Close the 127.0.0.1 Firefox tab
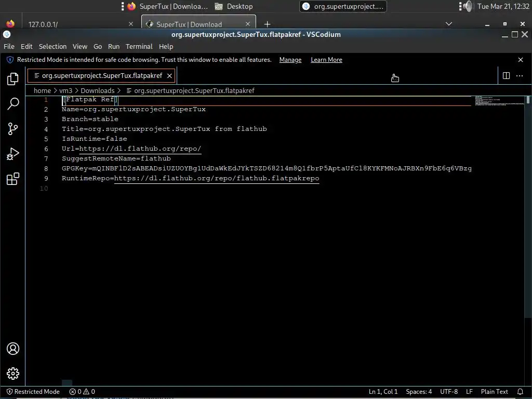The image size is (532, 399). pos(130,24)
